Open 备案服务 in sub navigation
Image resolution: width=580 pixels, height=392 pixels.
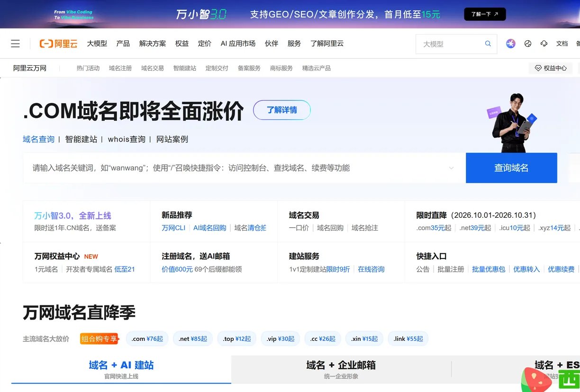coord(249,68)
